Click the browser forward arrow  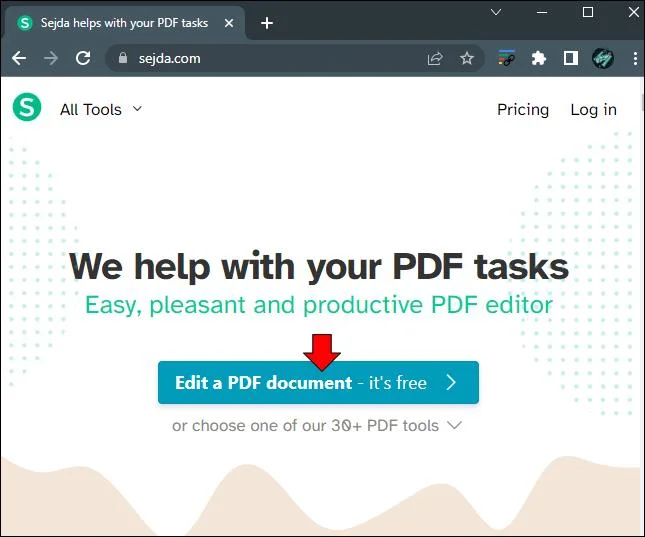pyautogui.click(x=51, y=58)
